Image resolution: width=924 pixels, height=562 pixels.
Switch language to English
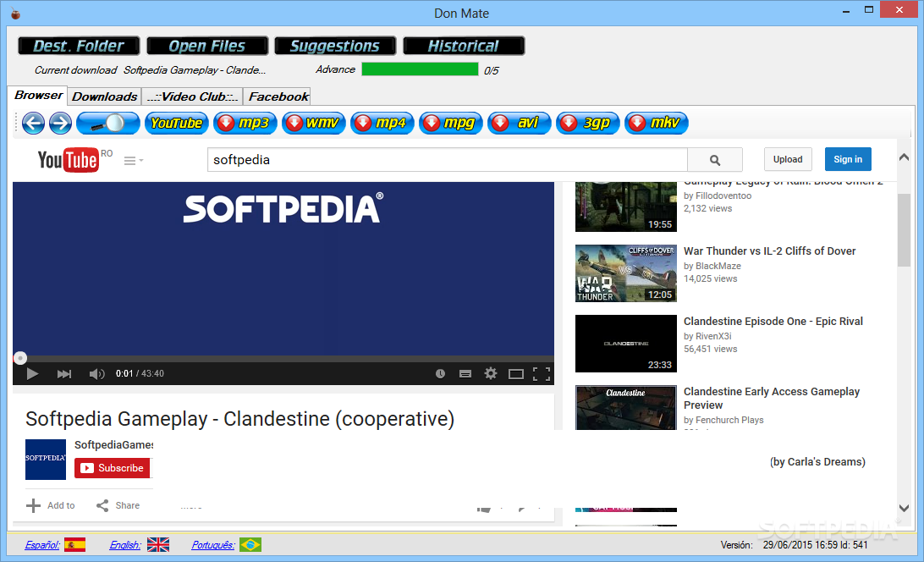click(125, 545)
